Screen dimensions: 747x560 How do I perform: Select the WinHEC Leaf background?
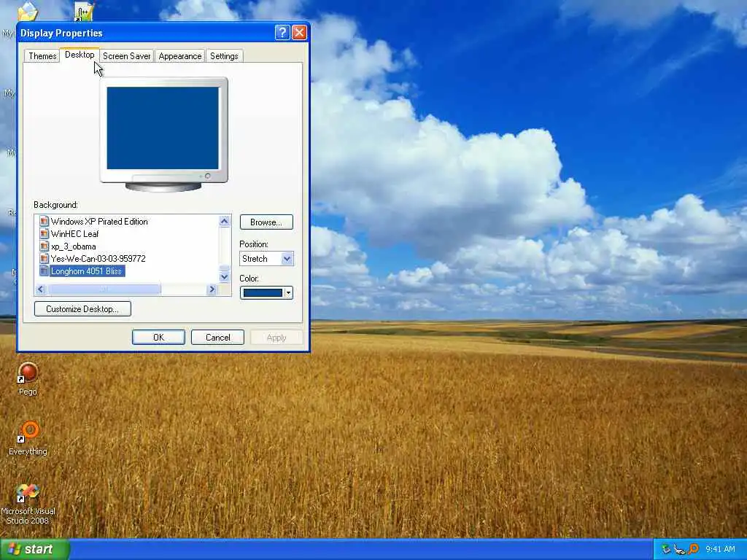pyautogui.click(x=75, y=234)
